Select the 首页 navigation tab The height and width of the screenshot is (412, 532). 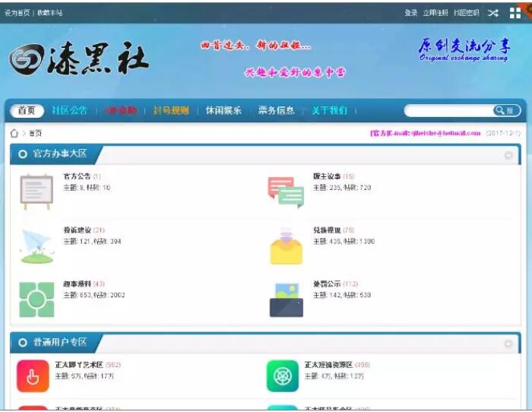[x=27, y=111]
